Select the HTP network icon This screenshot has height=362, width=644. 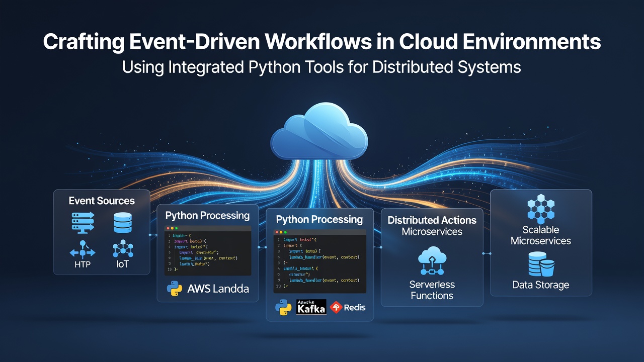[x=83, y=249]
